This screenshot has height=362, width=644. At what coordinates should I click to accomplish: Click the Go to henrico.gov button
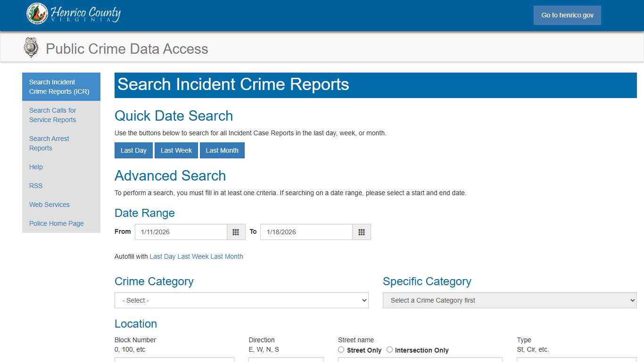tap(567, 15)
